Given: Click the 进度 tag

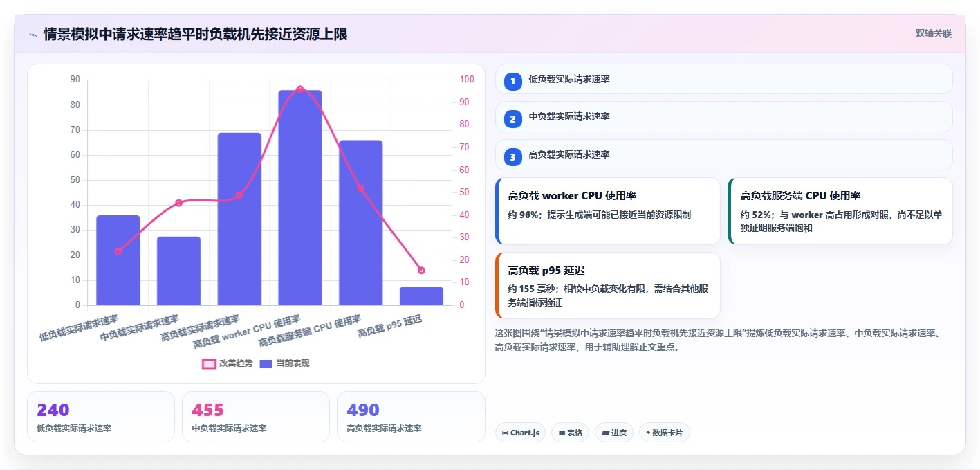Looking at the screenshot, I should click(x=614, y=433).
